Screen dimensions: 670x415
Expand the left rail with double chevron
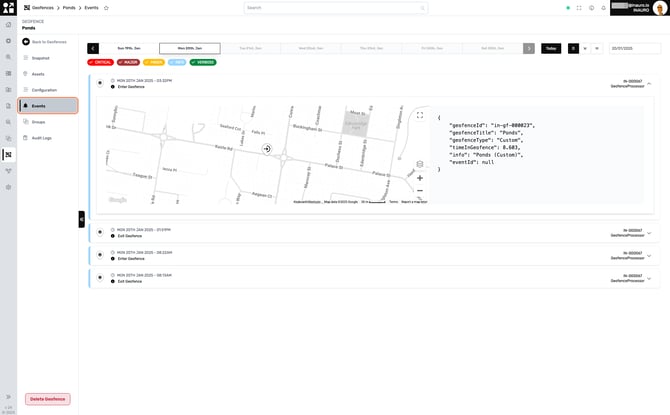click(8, 397)
